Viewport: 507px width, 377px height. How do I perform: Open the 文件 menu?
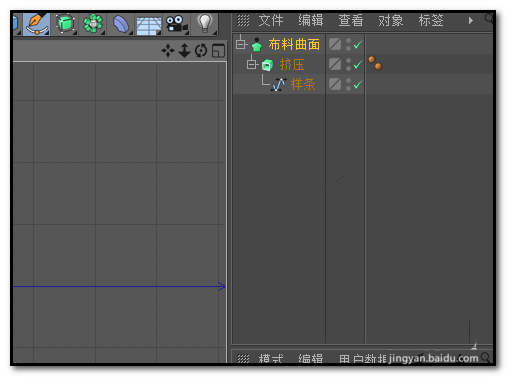coord(271,20)
